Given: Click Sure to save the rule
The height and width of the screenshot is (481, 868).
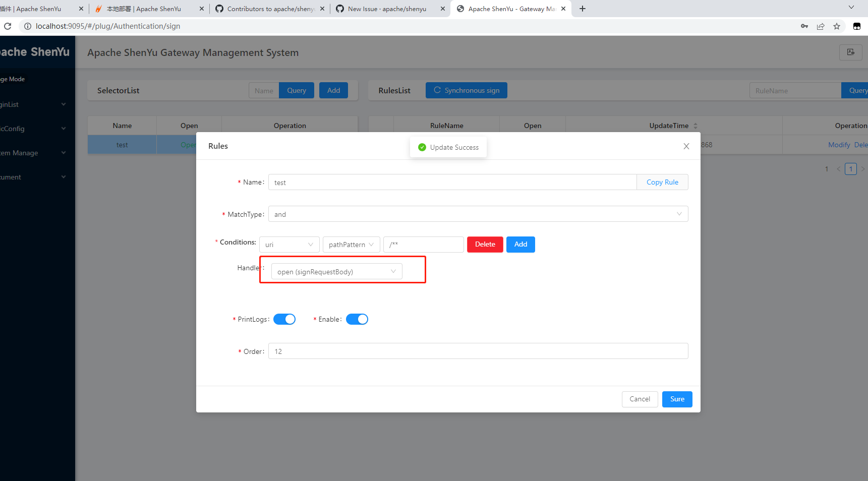Looking at the screenshot, I should 677,399.
